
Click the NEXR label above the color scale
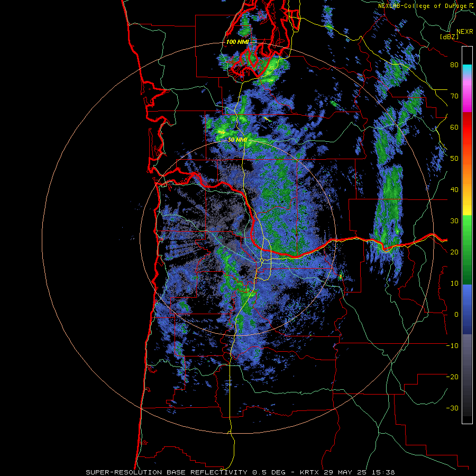(x=465, y=32)
